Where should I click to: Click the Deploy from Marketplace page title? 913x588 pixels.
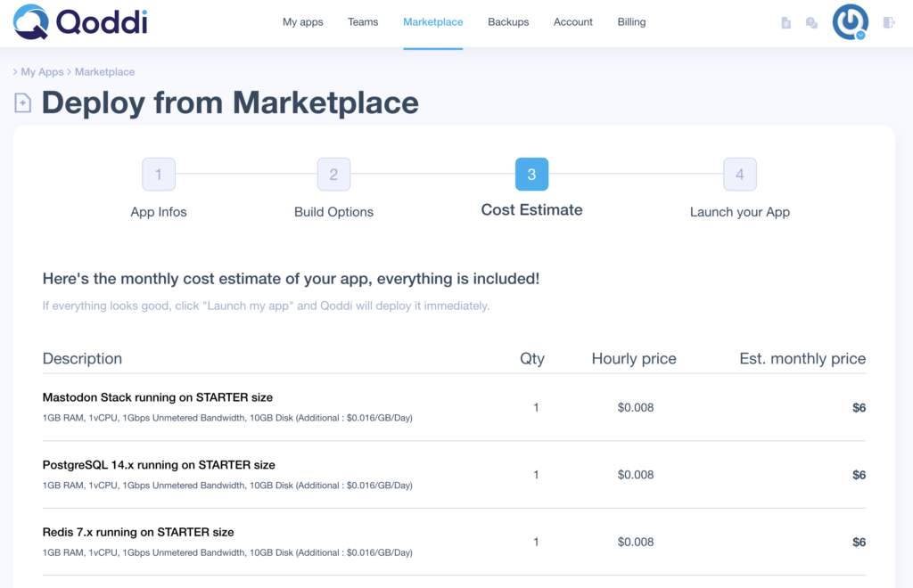pos(230,103)
